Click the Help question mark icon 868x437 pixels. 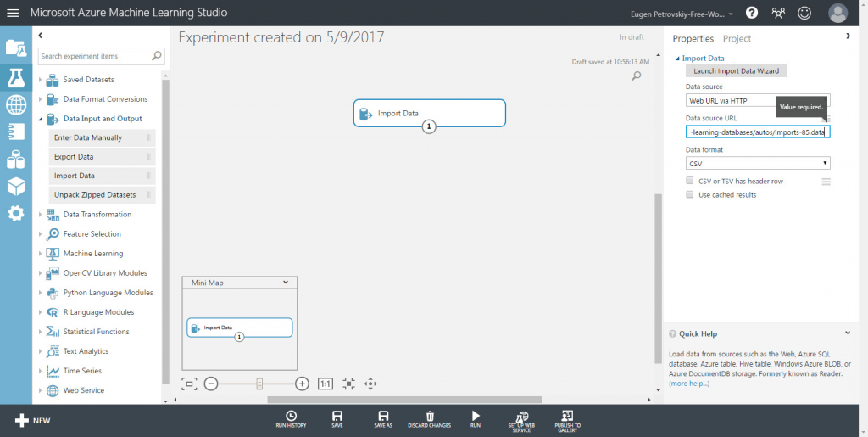pyautogui.click(x=751, y=13)
